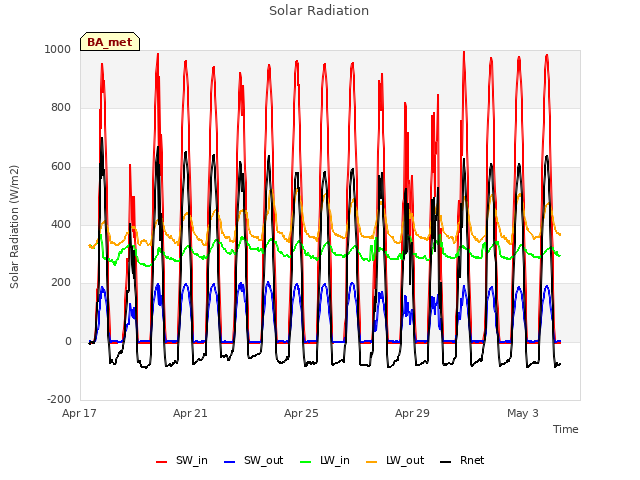Click the 0 y-axis tick label
The image size is (640, 480).
click(x=68, y=342)
